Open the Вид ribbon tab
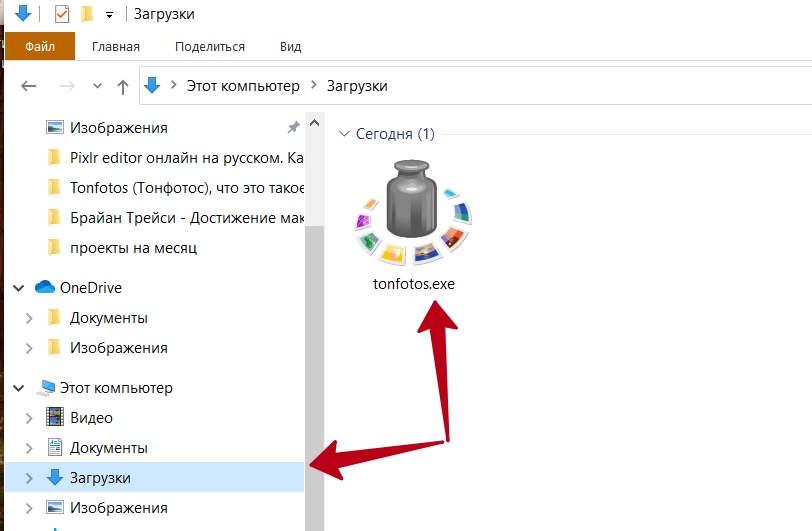812x531 pixels. pos(291,47)
